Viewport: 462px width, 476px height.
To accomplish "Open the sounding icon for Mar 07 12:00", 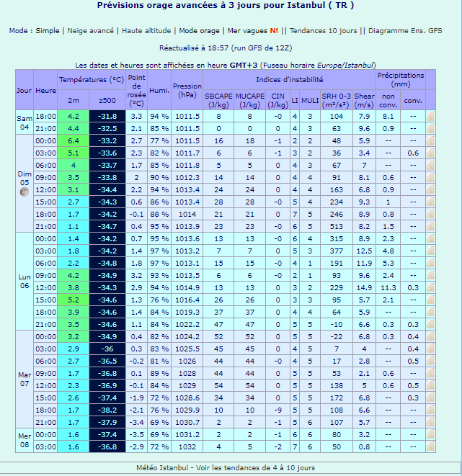I will coord(430,385).
